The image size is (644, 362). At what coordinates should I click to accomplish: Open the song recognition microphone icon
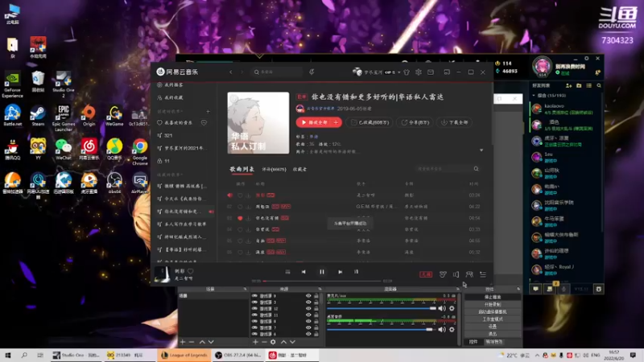click(312, 72)
